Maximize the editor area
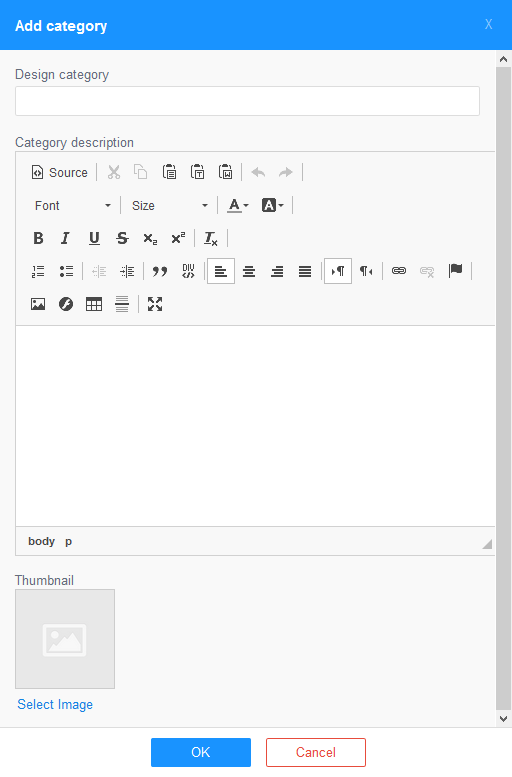 click(155, 304)
